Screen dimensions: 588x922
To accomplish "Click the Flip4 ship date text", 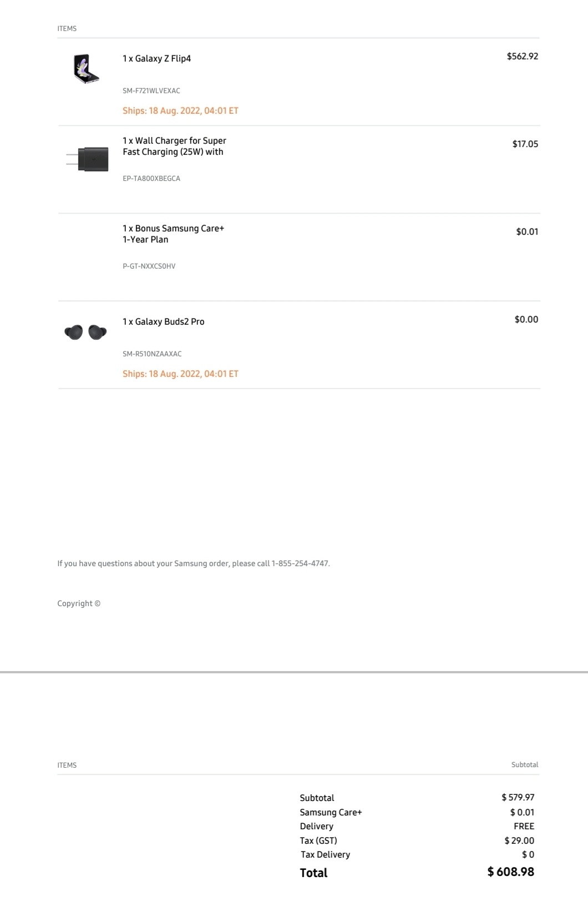I will coord(180,110).
